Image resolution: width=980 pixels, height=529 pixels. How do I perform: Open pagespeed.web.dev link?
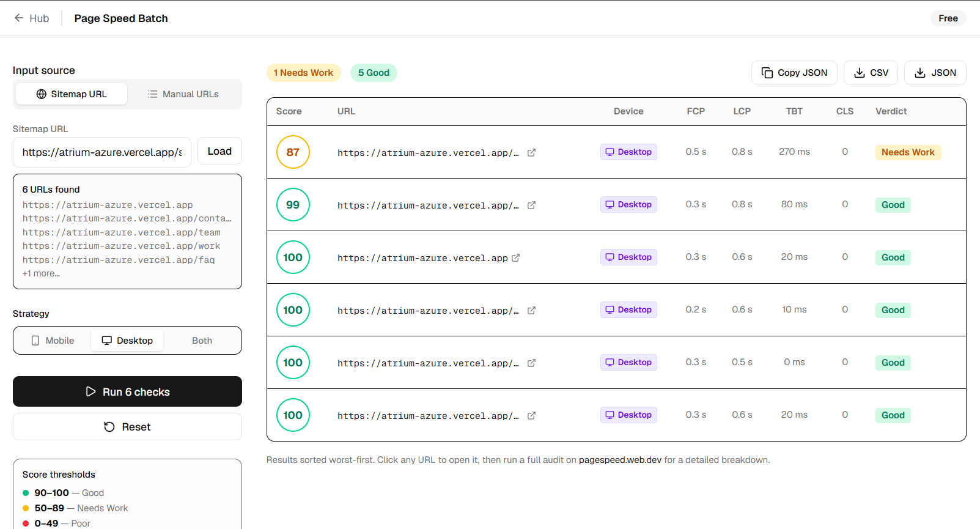coord(620,460)
